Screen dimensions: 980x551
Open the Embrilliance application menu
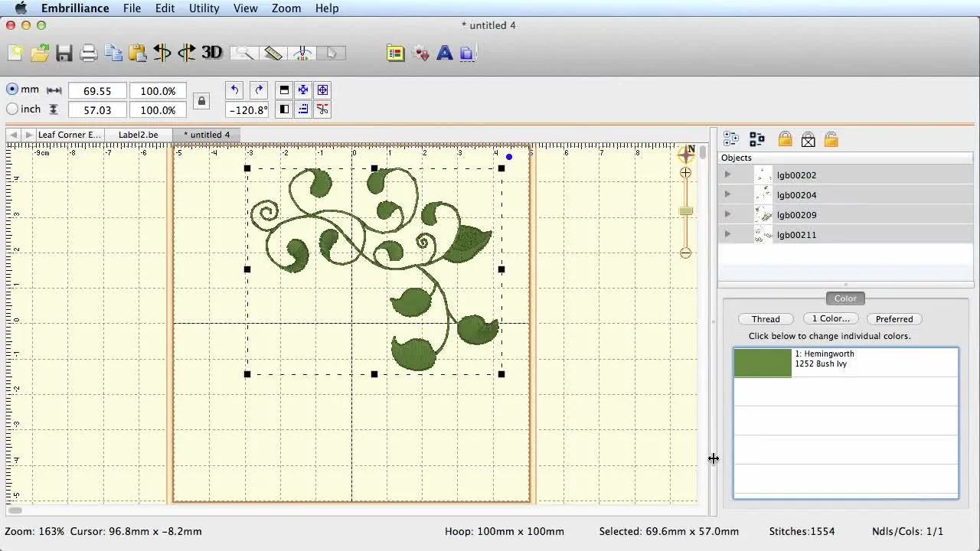click(74, 8)
